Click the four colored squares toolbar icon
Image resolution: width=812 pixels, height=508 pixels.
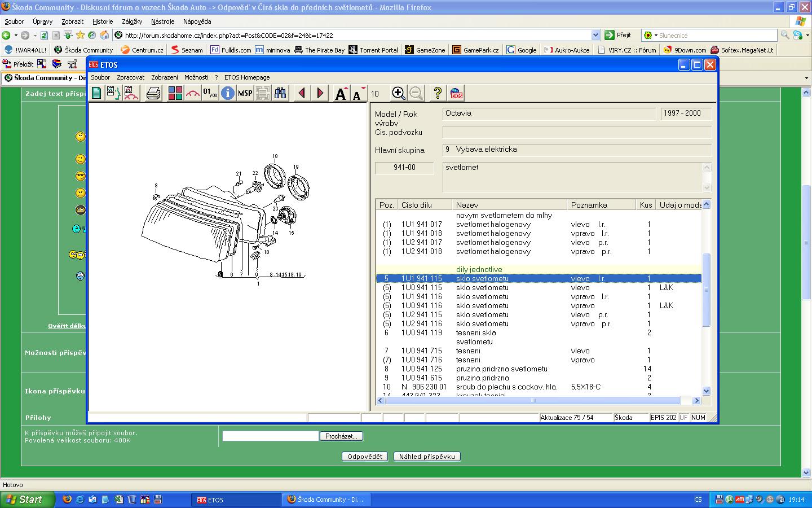click(175, 93)
